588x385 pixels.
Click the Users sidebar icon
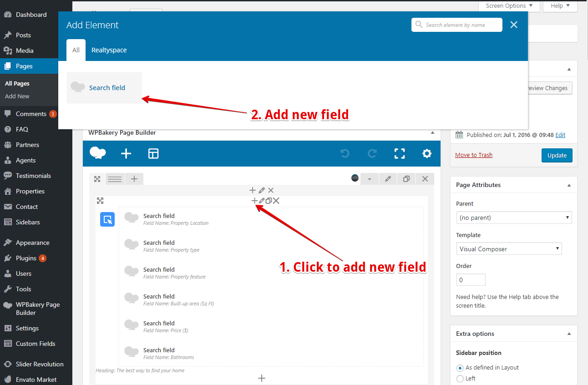[x=8, y=274]
